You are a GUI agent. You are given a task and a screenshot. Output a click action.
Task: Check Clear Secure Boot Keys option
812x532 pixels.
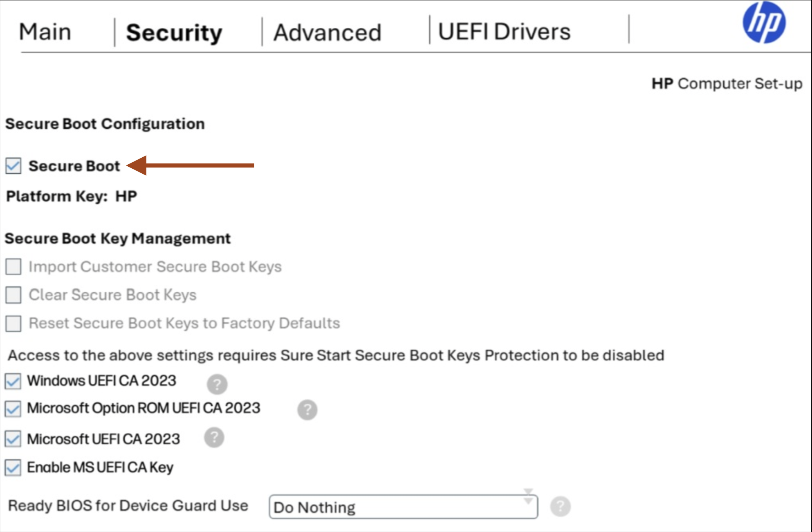pos(13,295)
